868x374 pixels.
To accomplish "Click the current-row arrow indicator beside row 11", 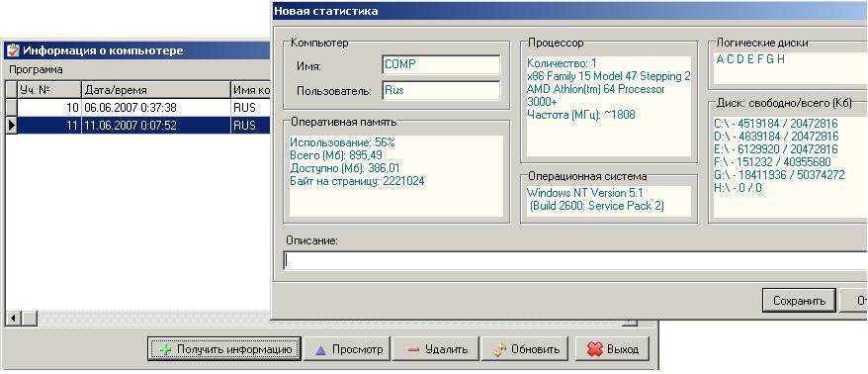I will click(x=12, y=126).
